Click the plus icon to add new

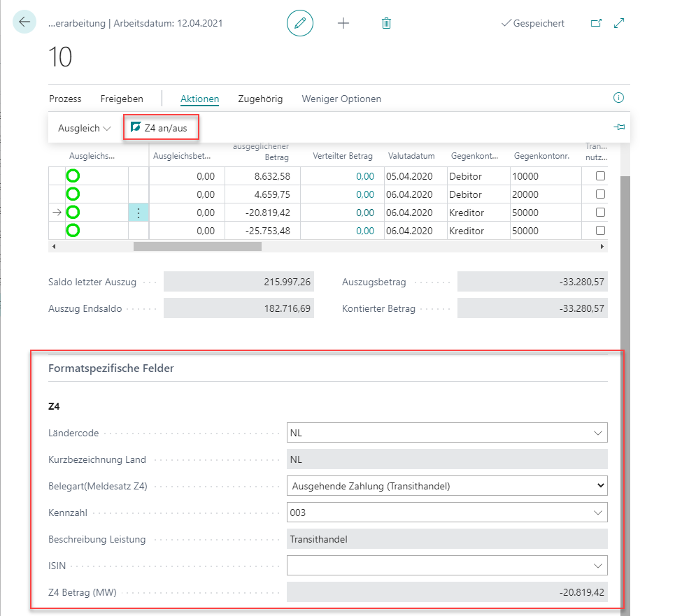343,23
